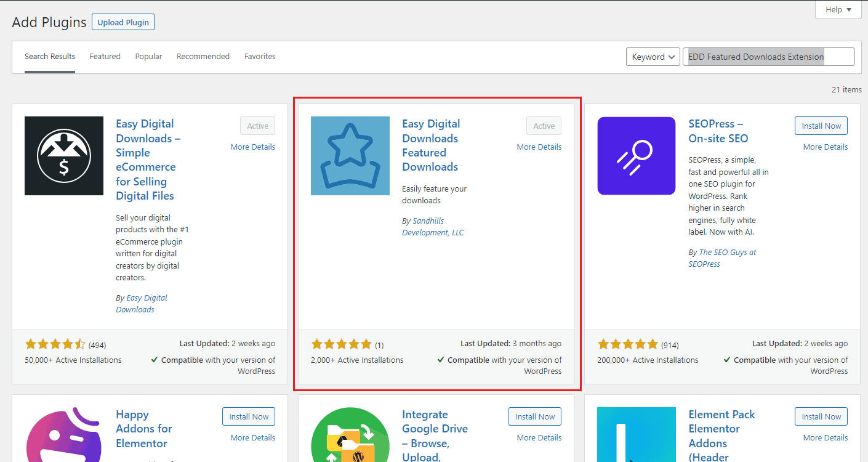Click the Element Pack Elementor Addons icon

(637, 434)
